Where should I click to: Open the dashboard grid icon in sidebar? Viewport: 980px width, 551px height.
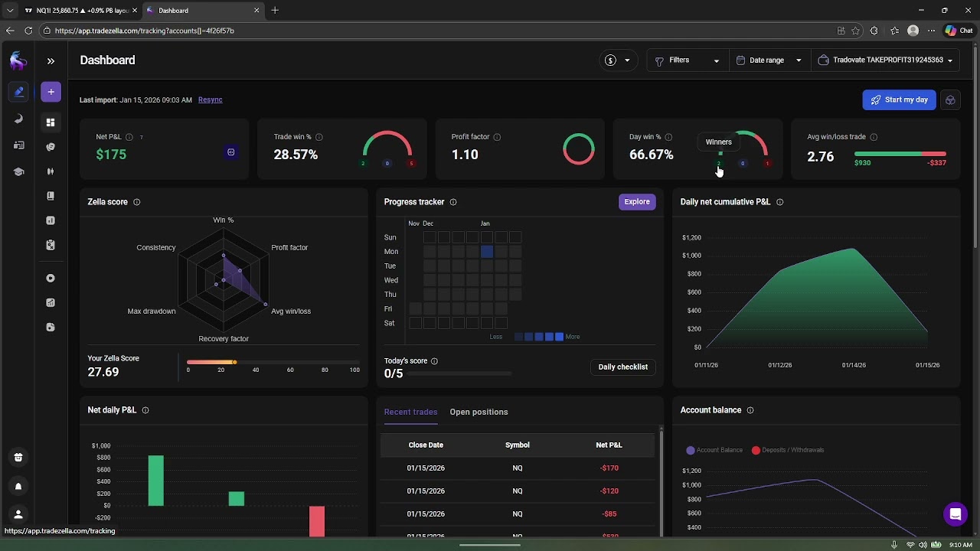[x=51, y=122]
